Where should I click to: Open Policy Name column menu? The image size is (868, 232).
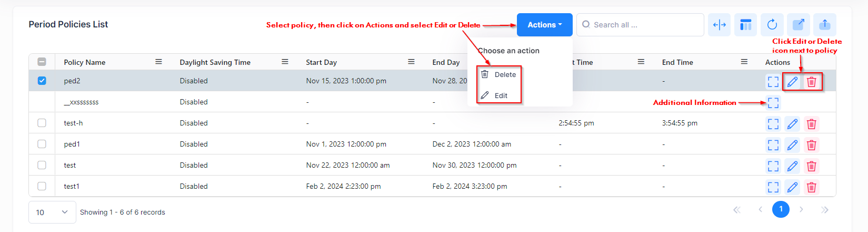click(x=158, y=62)
